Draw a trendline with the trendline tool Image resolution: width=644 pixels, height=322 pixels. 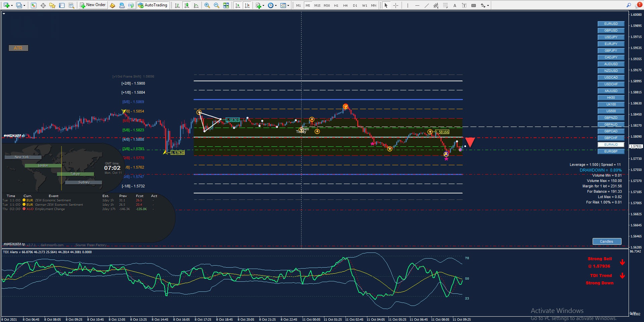coord(426,5)
